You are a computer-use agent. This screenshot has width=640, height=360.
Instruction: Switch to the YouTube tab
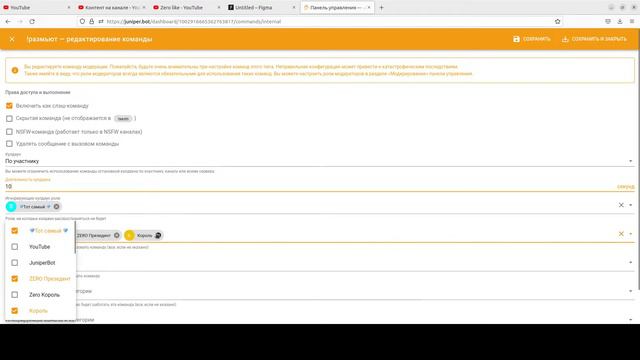pos(37,7)
